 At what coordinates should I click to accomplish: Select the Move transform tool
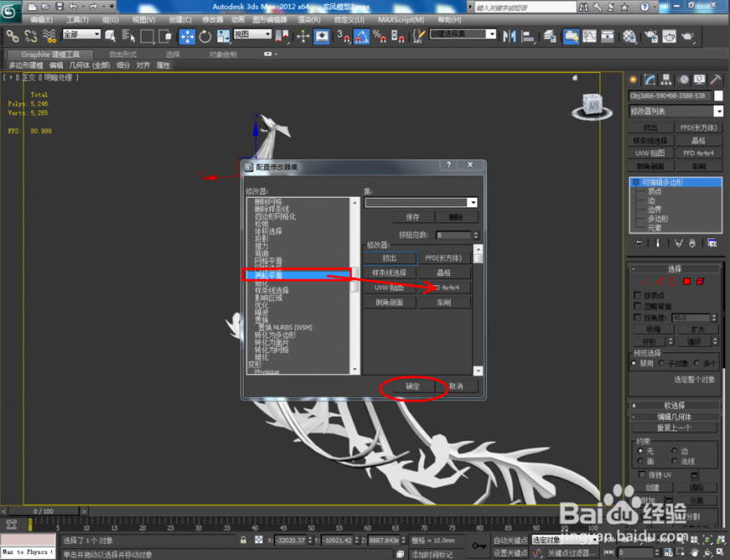tap(187, 36)
